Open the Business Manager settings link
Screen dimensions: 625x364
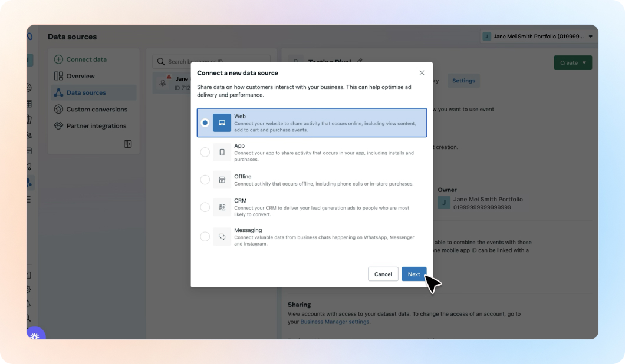[335, 322]
